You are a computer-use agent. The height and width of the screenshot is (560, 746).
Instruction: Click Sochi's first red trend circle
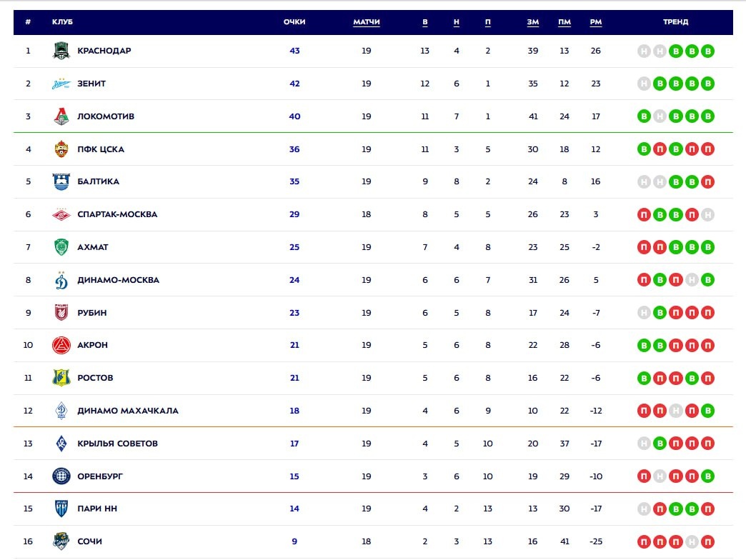(644, 541)
